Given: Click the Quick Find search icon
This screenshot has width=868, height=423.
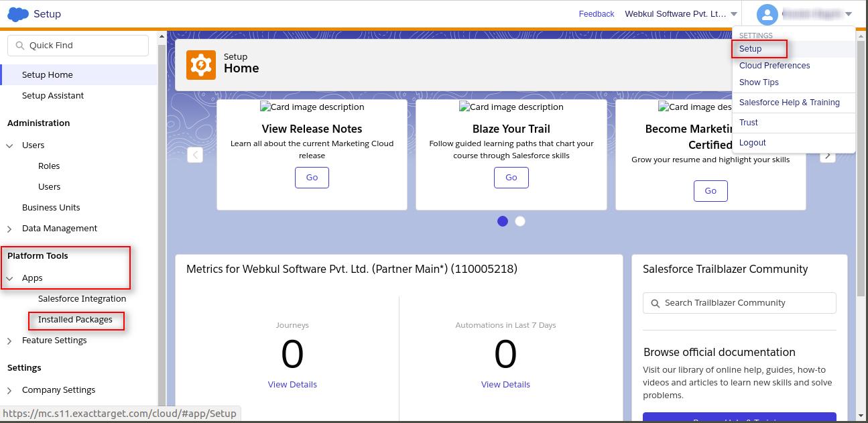Looking at the screenshot, I should click(x=20, y=46).
